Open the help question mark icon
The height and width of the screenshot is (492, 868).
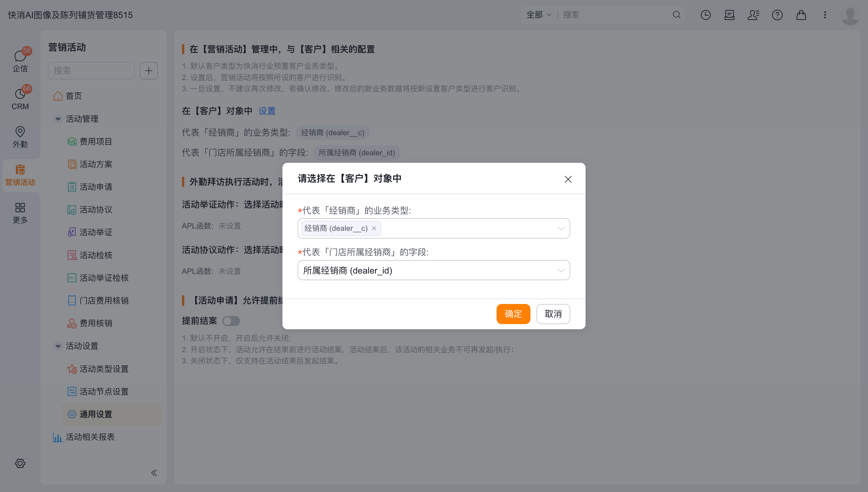tap(777, 15)
